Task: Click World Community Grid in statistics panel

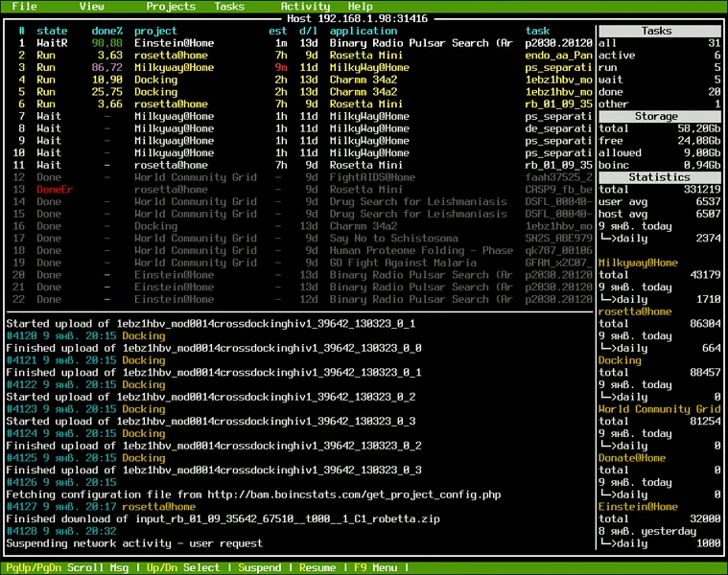Action: pos(659,409)
